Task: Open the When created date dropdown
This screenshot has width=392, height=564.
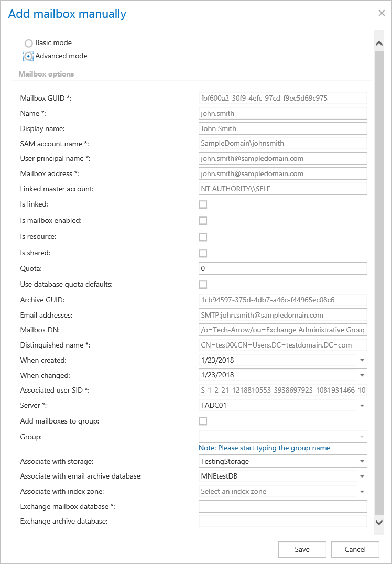Action: coord(362,360)
